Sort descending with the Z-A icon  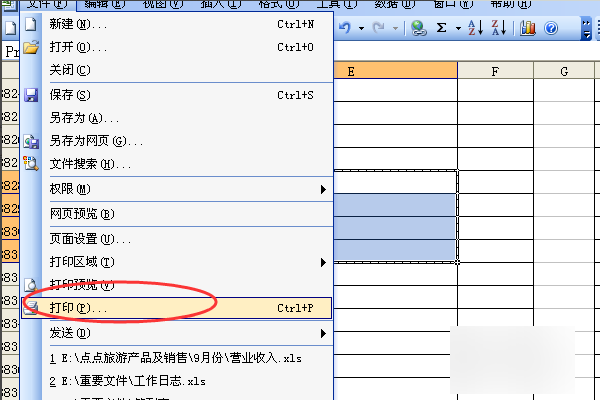[499, 28]
